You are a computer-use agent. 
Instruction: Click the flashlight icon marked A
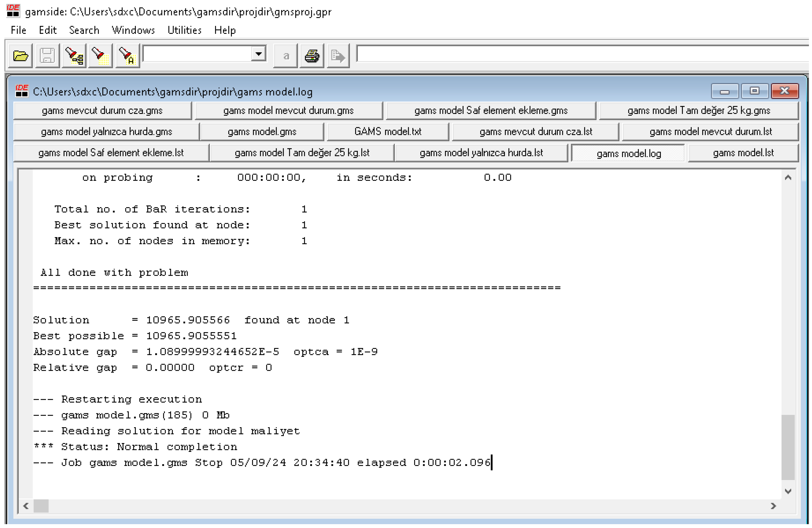(127, 56)
